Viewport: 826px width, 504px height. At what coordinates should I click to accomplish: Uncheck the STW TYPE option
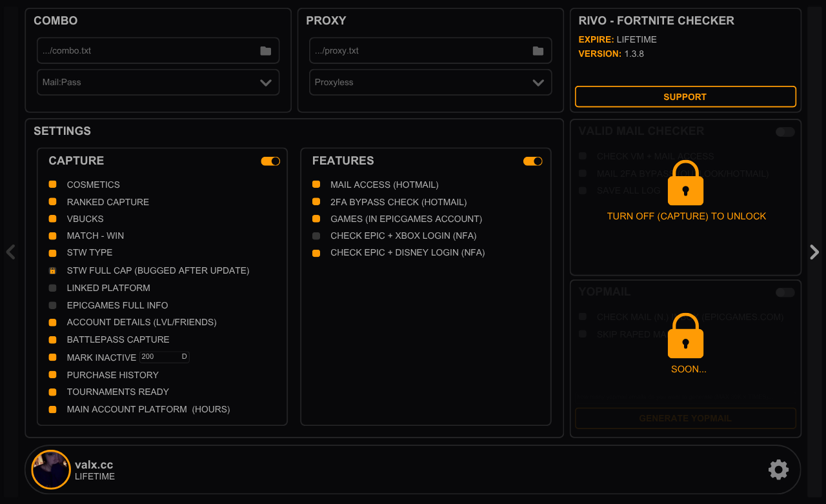point(53,252)
